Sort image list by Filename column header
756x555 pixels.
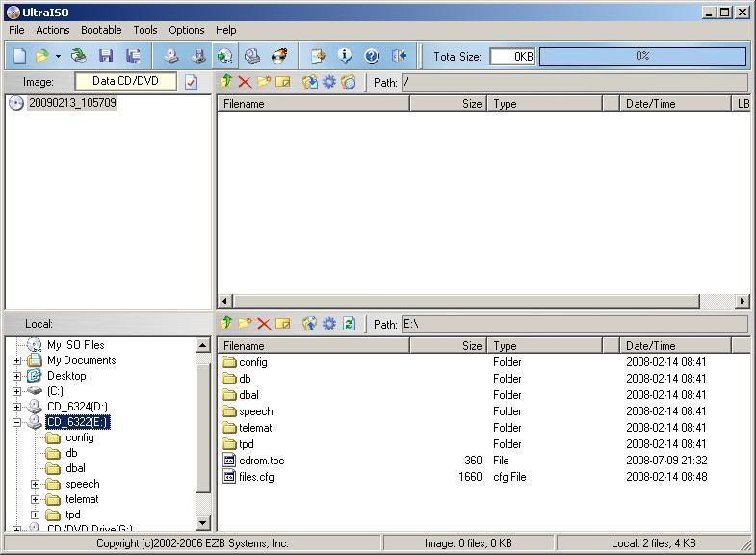coord(313,104)
